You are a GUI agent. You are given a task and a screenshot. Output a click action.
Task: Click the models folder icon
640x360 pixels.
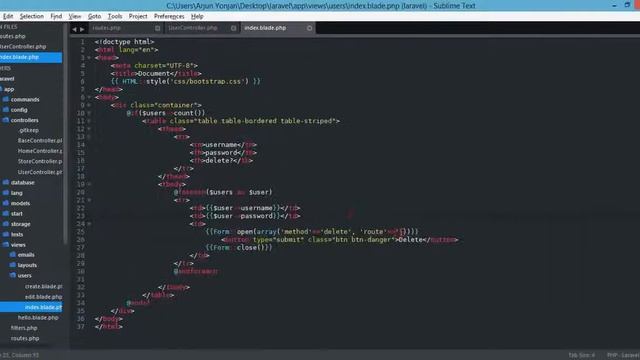coord(6,203)
